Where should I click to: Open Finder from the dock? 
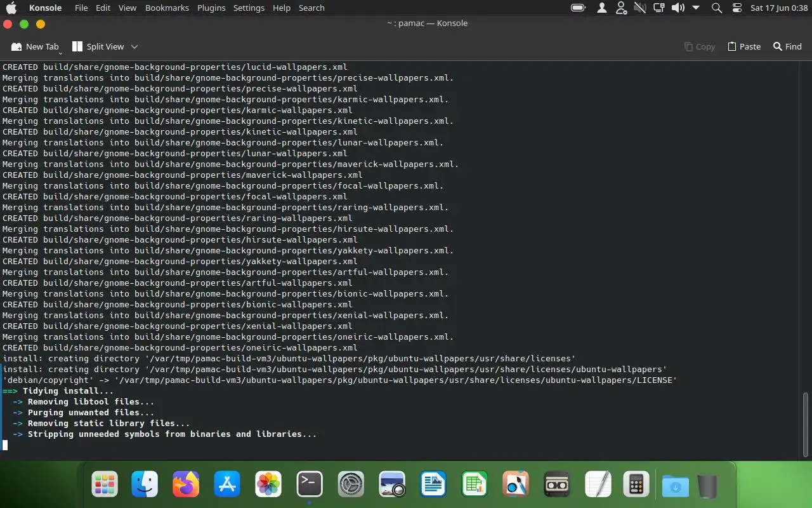click(145, 485)
